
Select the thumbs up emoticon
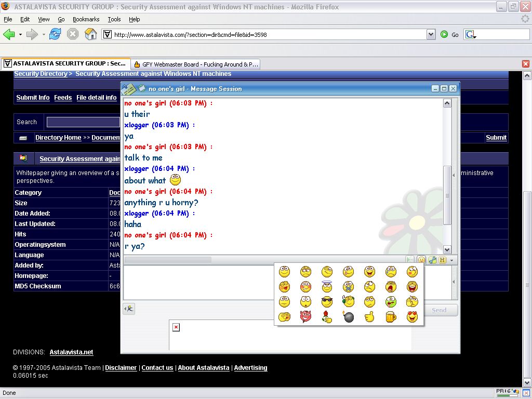[369, 317]
